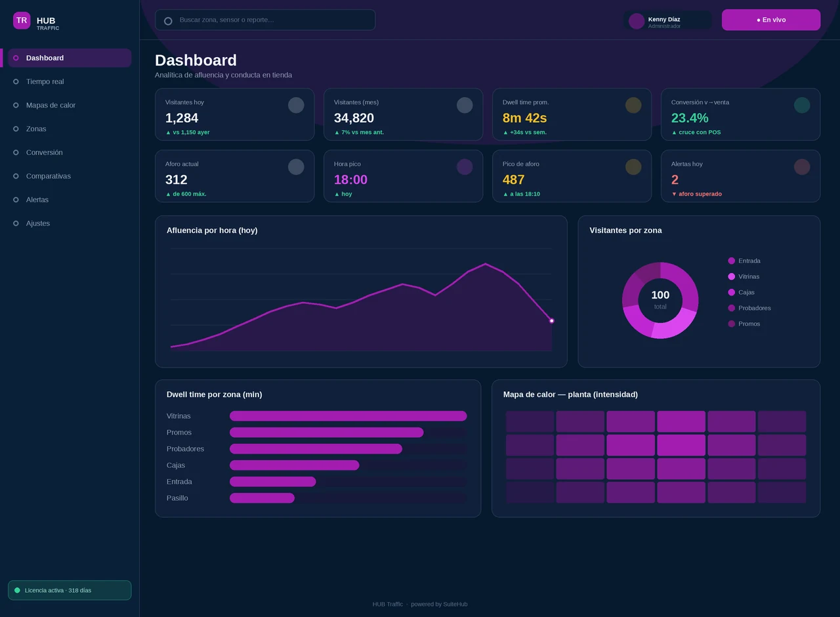Click the 1,284 visitors value
Screen dimensions: 840x617
point(182,118)
